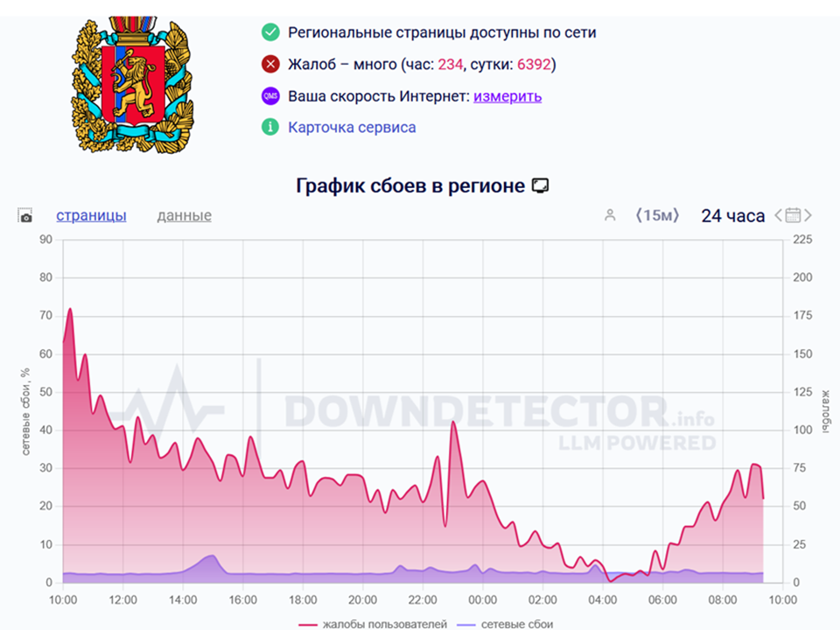Click the 12:00 time axis label
840x630 pixels.
tap(123, 600)
